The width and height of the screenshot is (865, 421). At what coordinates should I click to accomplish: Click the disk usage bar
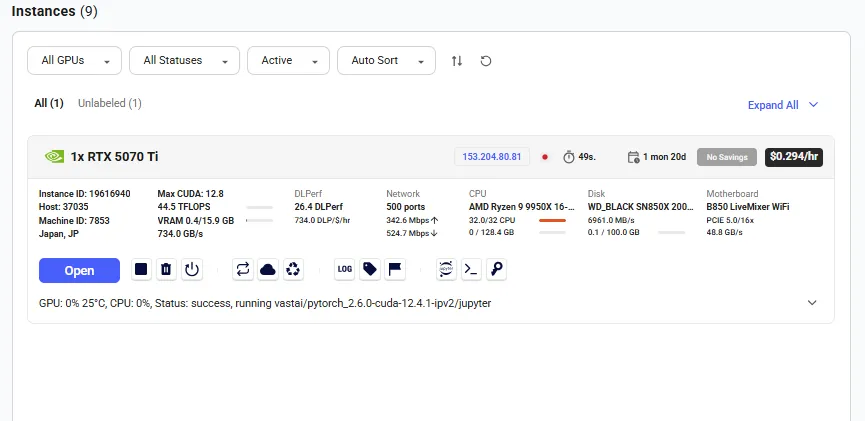671,233
